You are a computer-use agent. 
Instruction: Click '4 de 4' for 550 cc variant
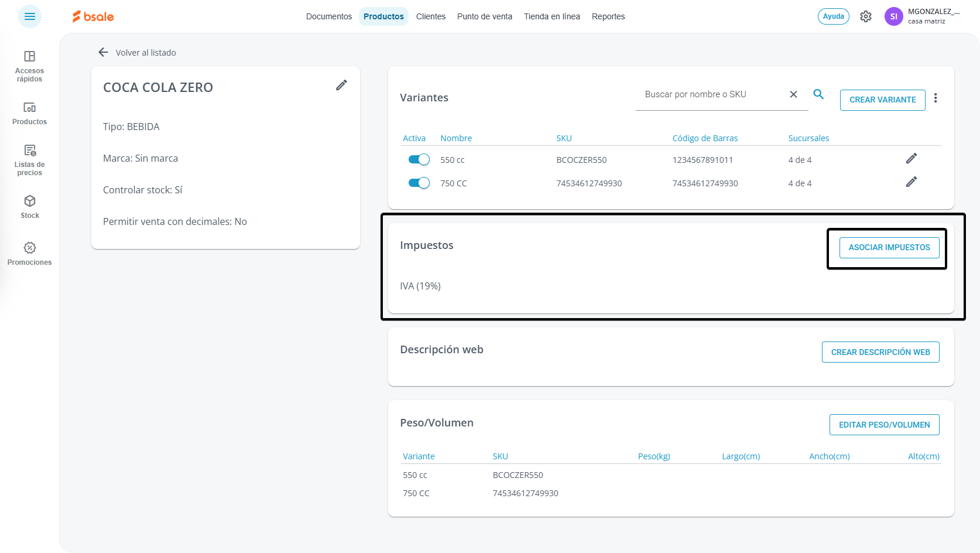coord(800,160)
